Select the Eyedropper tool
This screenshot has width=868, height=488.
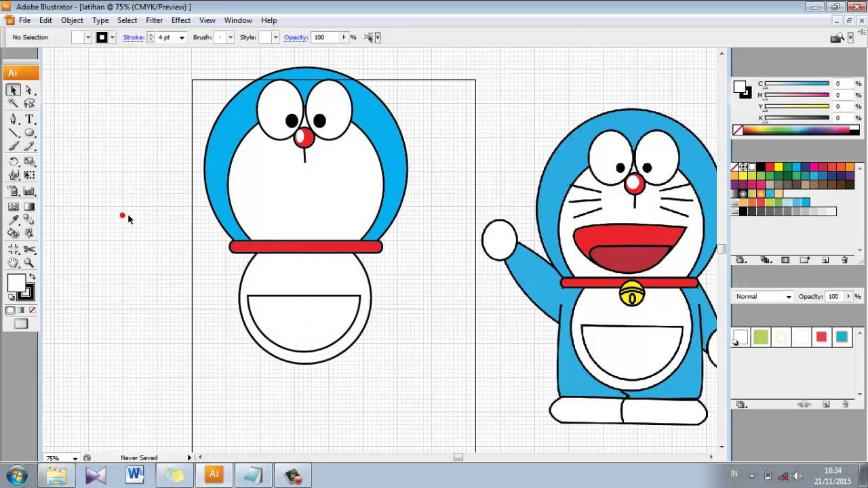(13, 220)
